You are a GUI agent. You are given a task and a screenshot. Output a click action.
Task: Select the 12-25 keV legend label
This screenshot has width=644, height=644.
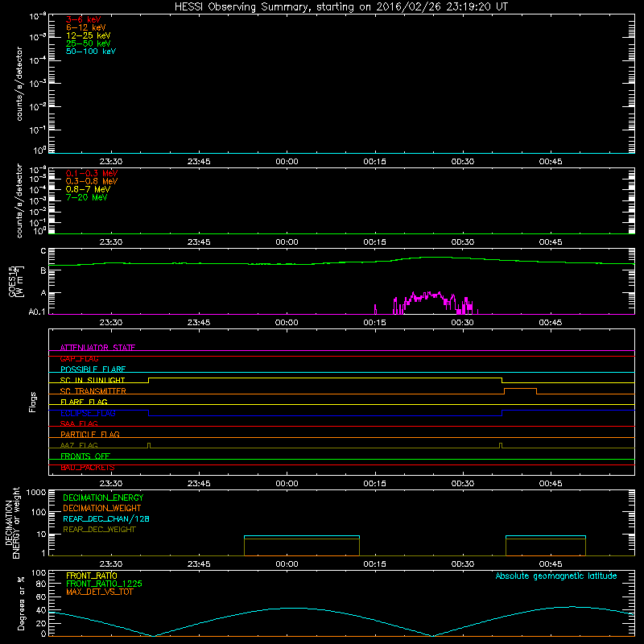[x=88, y=35]
